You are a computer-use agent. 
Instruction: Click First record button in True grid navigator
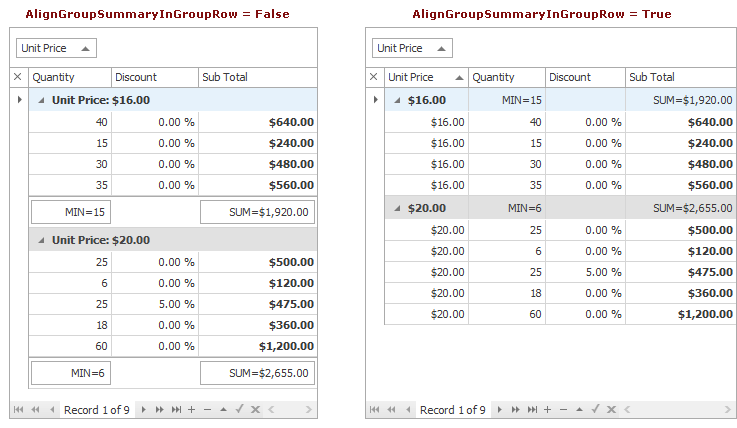pos(375,410)
